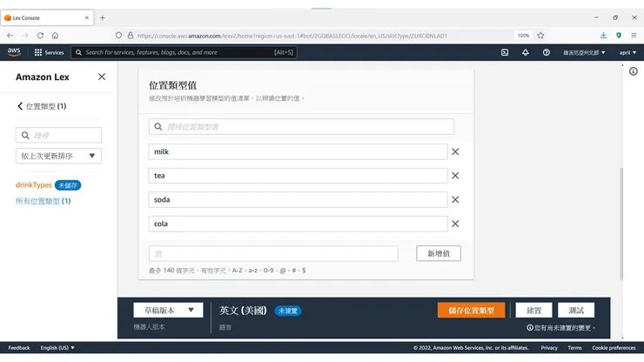644x362 pixels.
Task: Click the AWS logo home icon
Action: click(14, 52)
